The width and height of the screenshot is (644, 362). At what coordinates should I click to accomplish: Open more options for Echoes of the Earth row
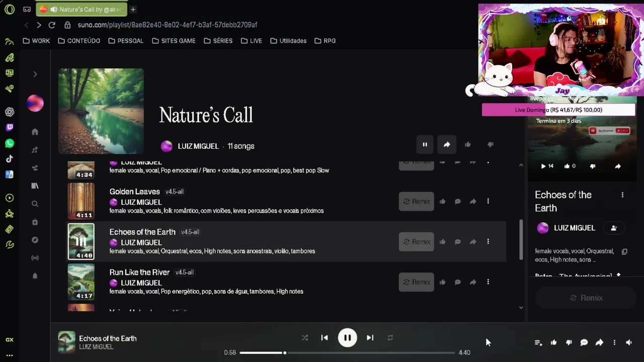(488, 241)
